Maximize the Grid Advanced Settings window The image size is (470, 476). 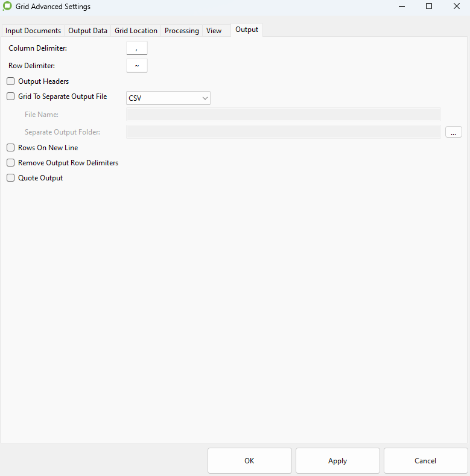(x=429, y=7)
